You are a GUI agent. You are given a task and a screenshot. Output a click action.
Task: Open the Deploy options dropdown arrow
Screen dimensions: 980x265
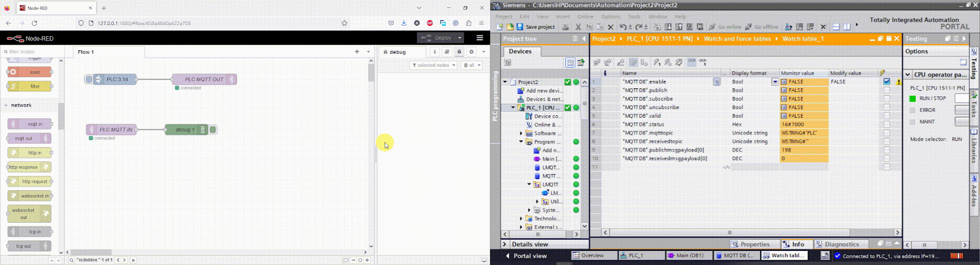click(460, 38)
